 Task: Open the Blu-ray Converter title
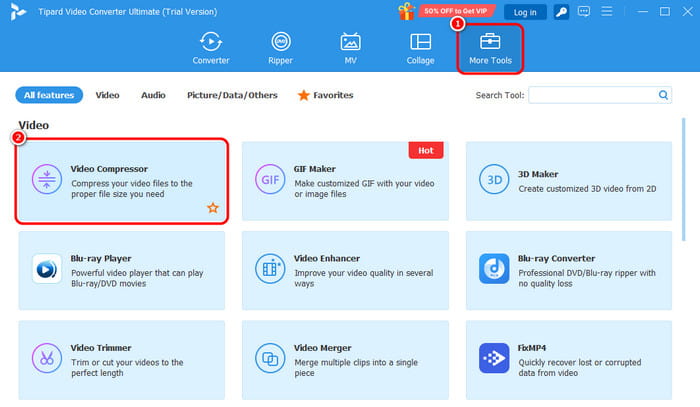[x=556, y=258]
